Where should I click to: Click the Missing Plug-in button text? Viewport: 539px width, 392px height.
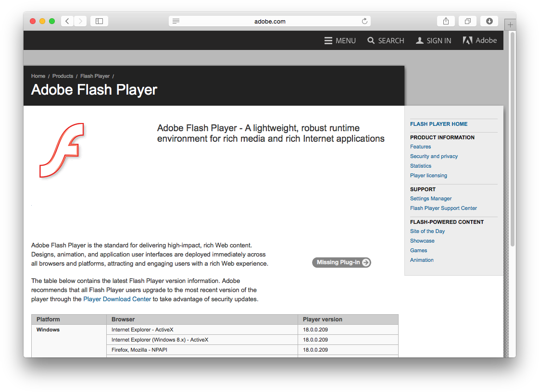tap(338, 262)
